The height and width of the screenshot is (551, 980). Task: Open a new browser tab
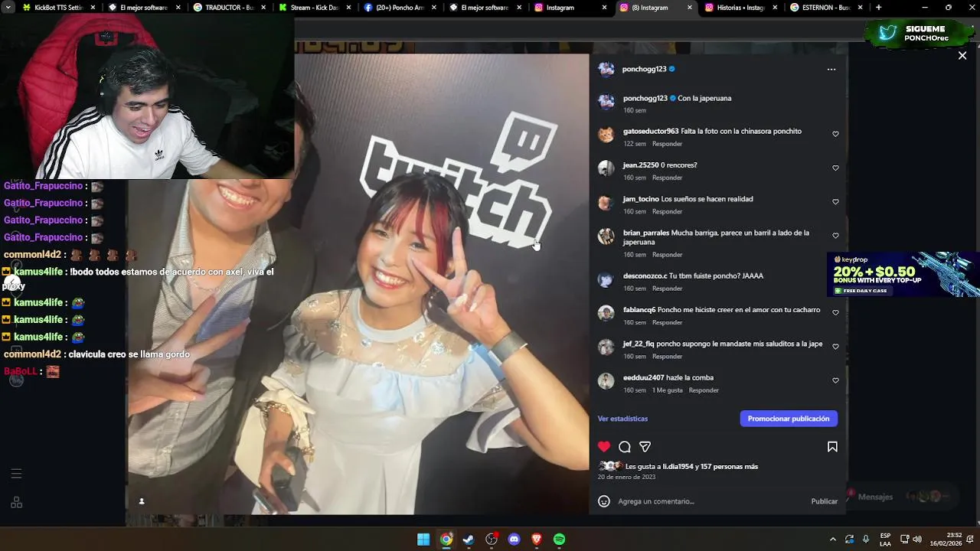(x=878, y=8)
